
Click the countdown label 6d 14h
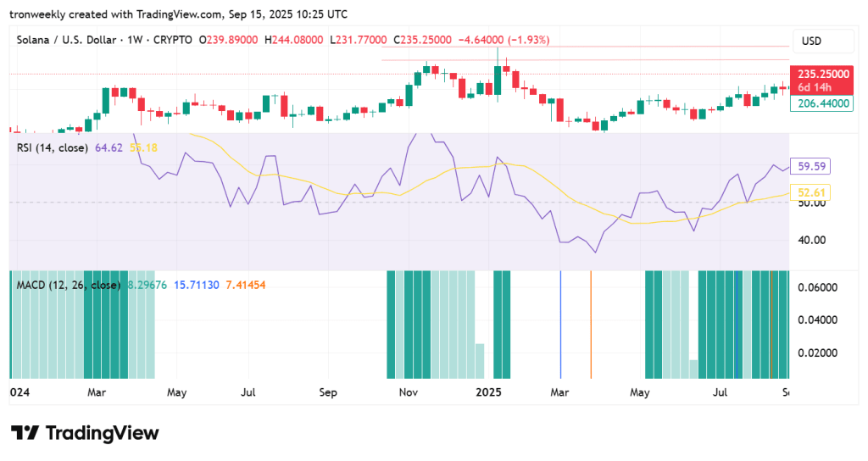point(815,87)
